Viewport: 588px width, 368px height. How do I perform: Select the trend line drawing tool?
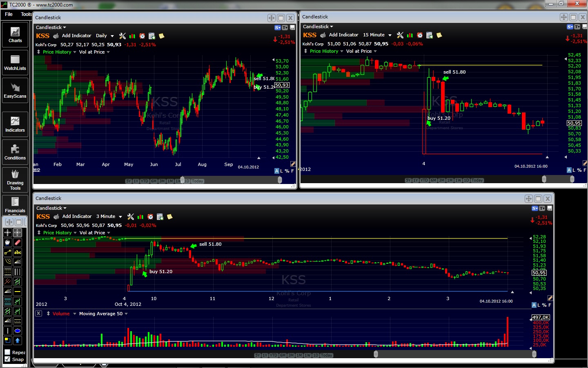8,252
